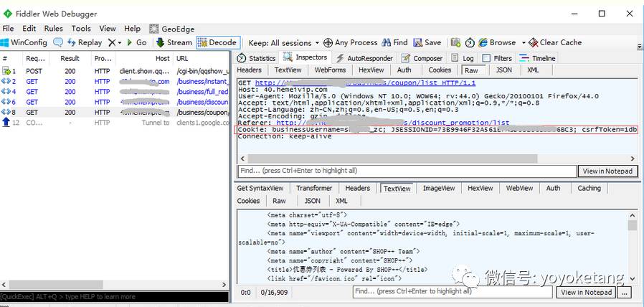Sort sessions by Result column header

(70, 58)
